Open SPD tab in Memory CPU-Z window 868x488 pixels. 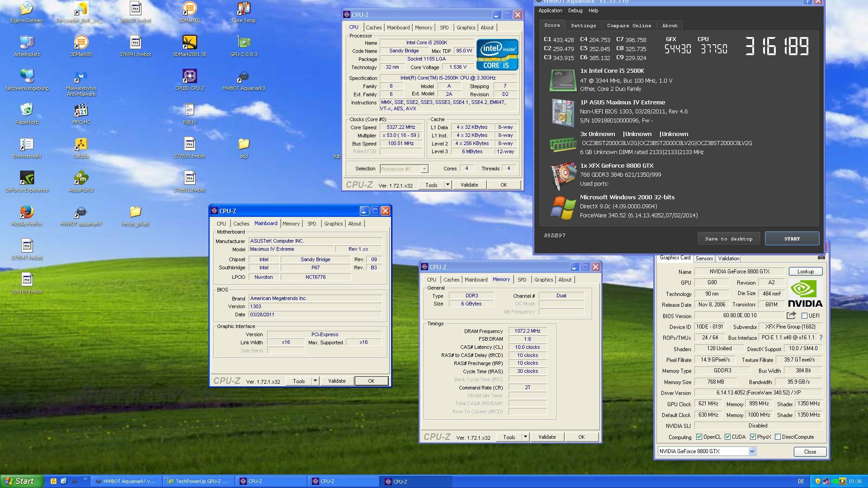click(x=522, y=280)
